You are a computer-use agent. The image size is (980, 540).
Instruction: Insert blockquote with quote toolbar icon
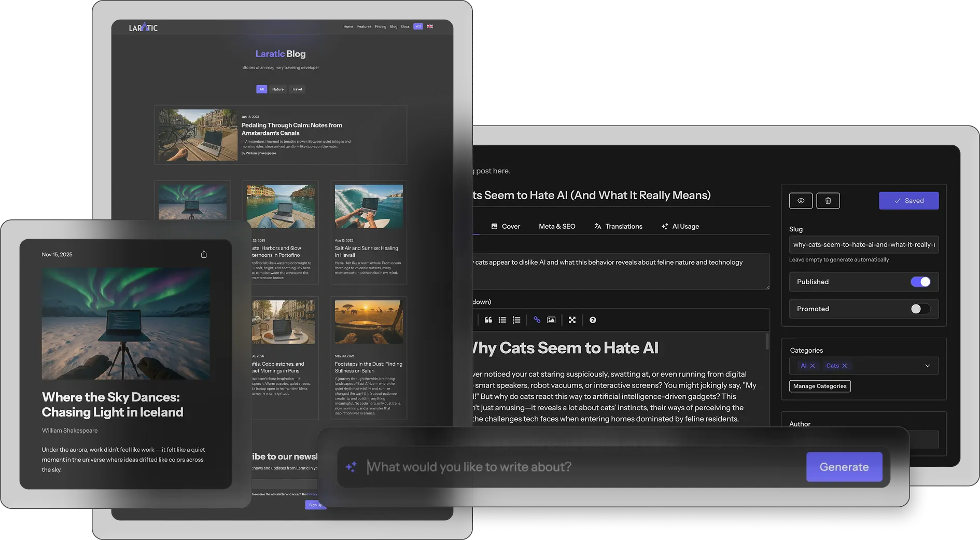point(488,320)
